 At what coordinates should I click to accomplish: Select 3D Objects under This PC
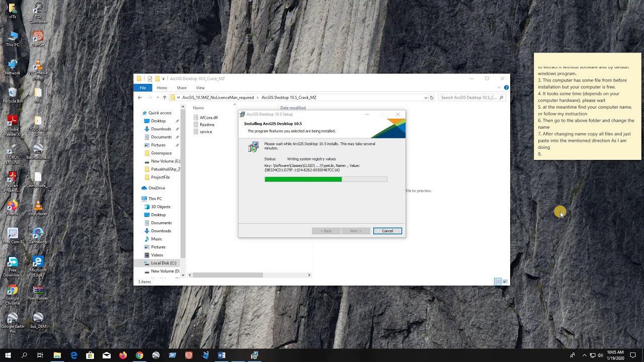coord(157,207)
